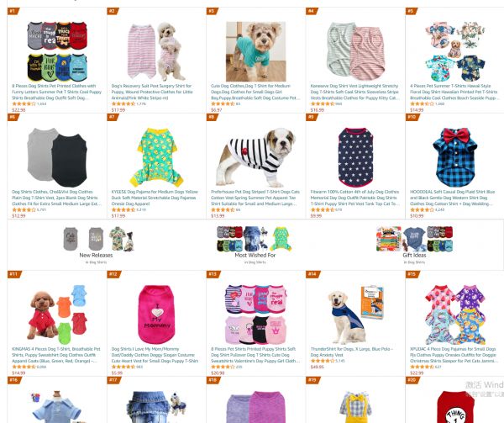View star ratings for the 8 Pieces Pet Shirts
Screen dimensions: 504x423
tap(223, 367)
